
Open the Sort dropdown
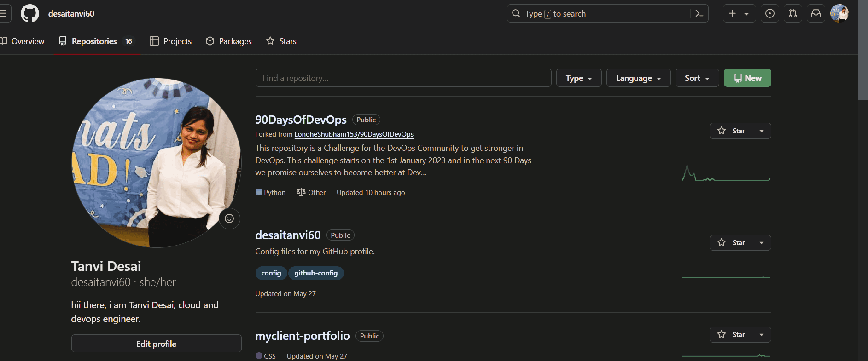tap(697, 78)
